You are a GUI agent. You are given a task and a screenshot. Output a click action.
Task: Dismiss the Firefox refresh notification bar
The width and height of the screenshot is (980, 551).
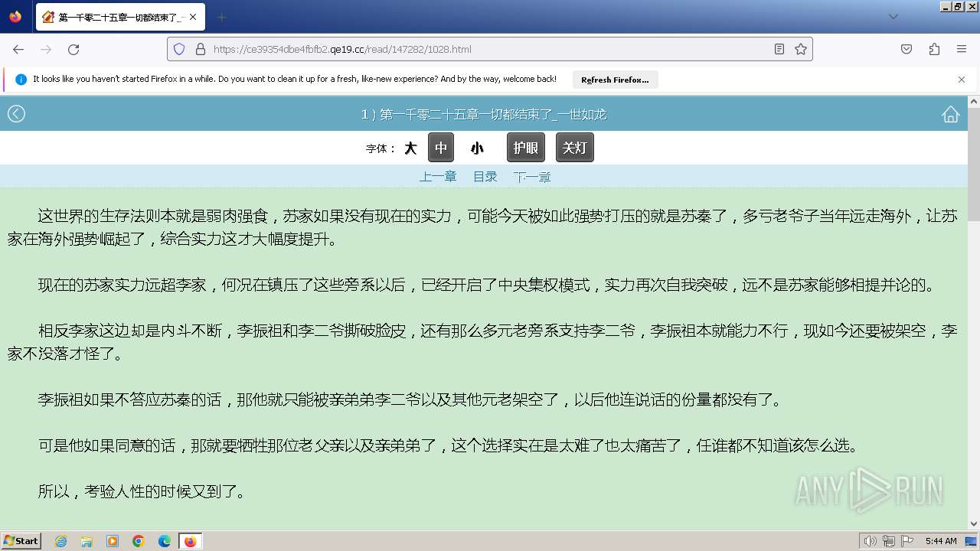pyautogui.click(x=962, y=80)
